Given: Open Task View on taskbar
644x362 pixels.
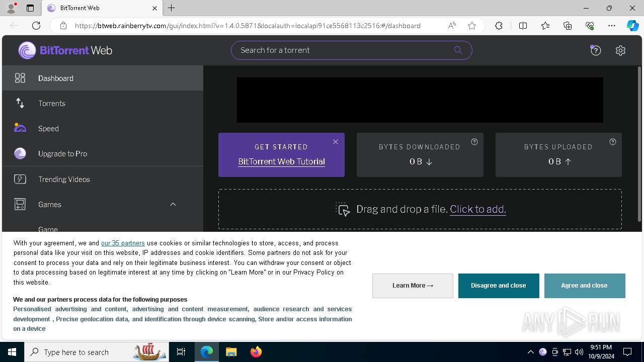Looking at the screenshot, I should (x=181, y=352).
